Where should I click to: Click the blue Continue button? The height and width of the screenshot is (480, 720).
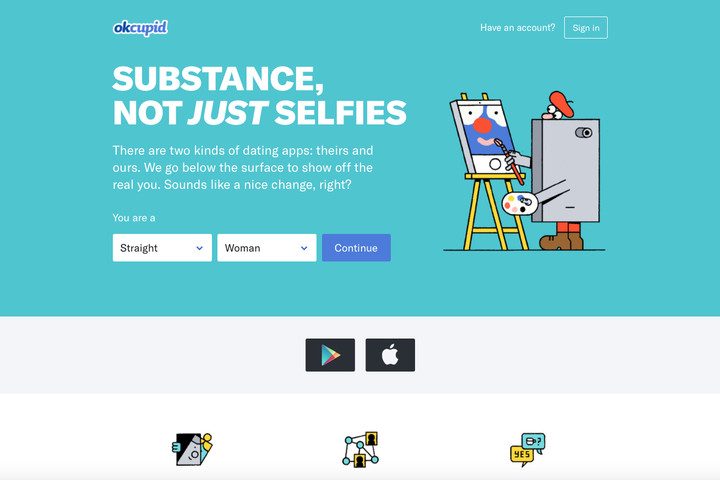click(356, 248)
